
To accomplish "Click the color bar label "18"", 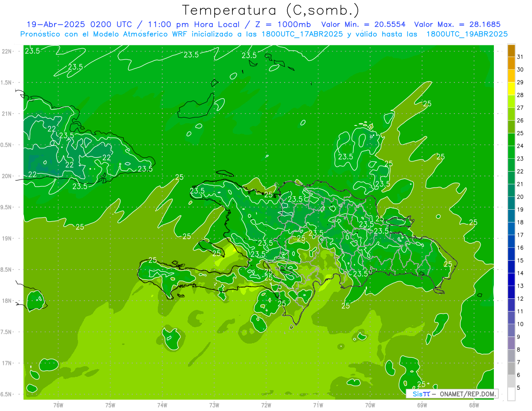I will click(x=520, y=222).
